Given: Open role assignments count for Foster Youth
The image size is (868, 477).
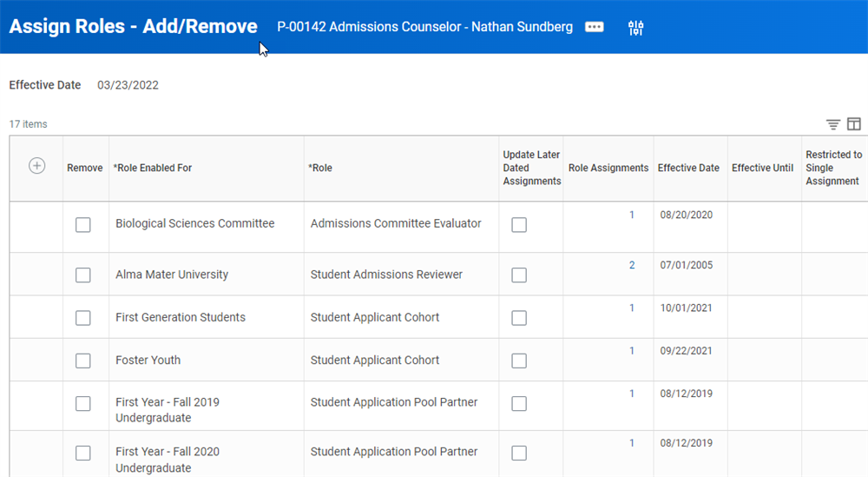Looking at the screenshot, I should 632,351.
